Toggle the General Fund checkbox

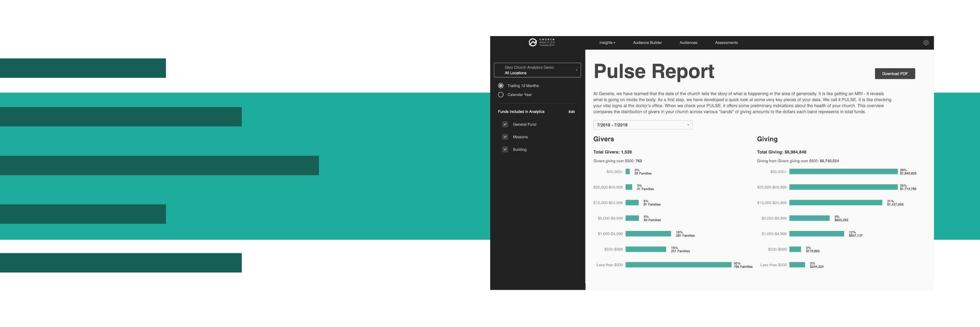505,124
